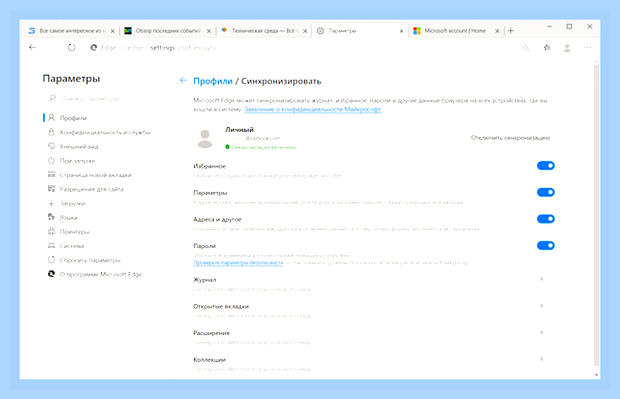Toggle the Избранное sync switch
The image size is (620, 399).
click(x=546, y=166)
